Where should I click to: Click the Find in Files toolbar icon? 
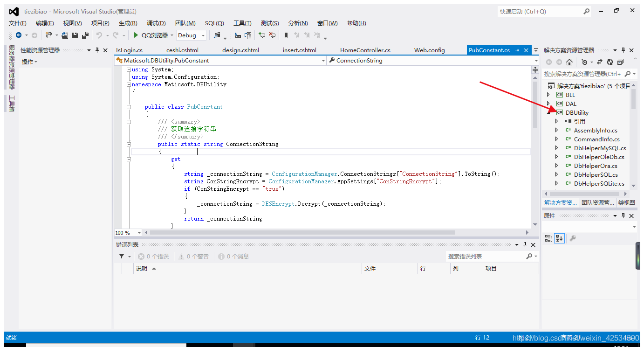(217, 35)
